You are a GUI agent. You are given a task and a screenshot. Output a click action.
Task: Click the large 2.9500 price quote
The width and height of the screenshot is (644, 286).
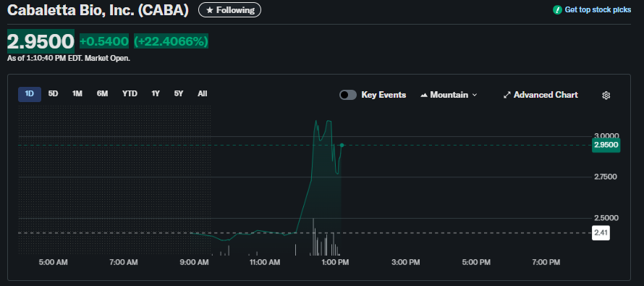click(x=41, y=41)
